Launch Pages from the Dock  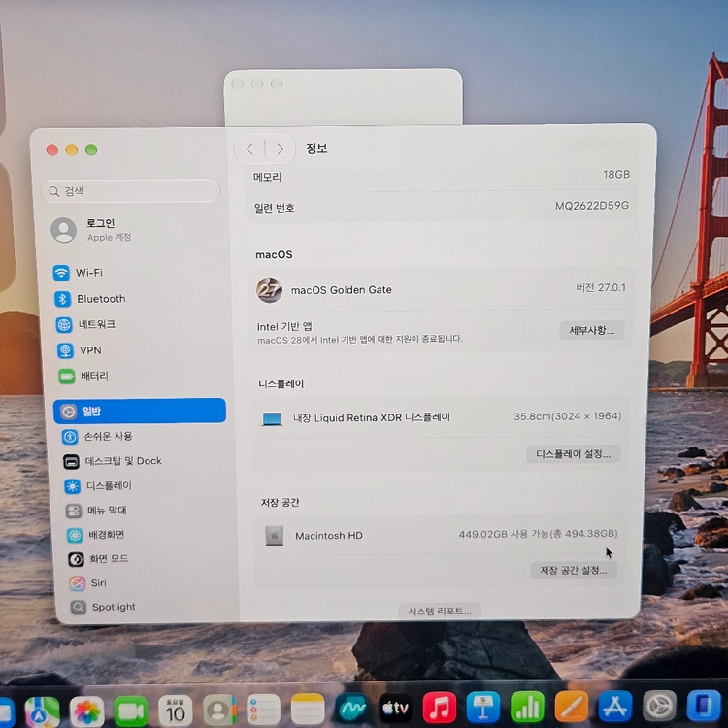pos(572,707)
